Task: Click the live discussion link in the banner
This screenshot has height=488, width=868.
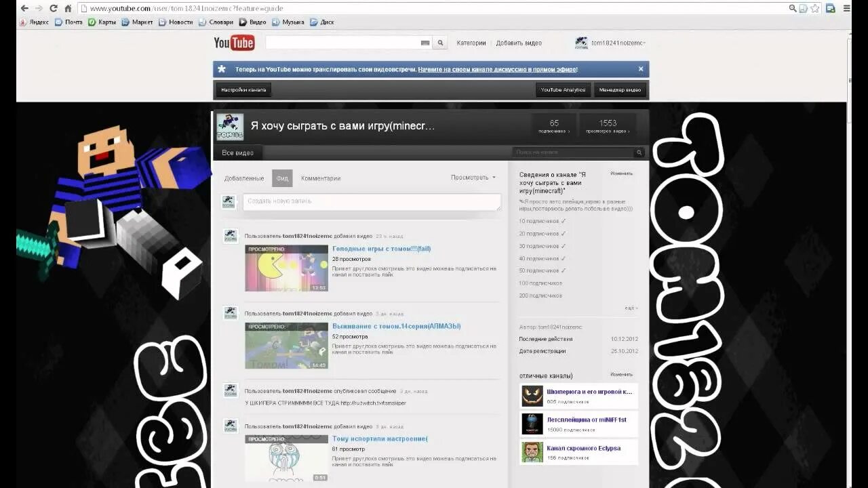Action: [497, 69]
